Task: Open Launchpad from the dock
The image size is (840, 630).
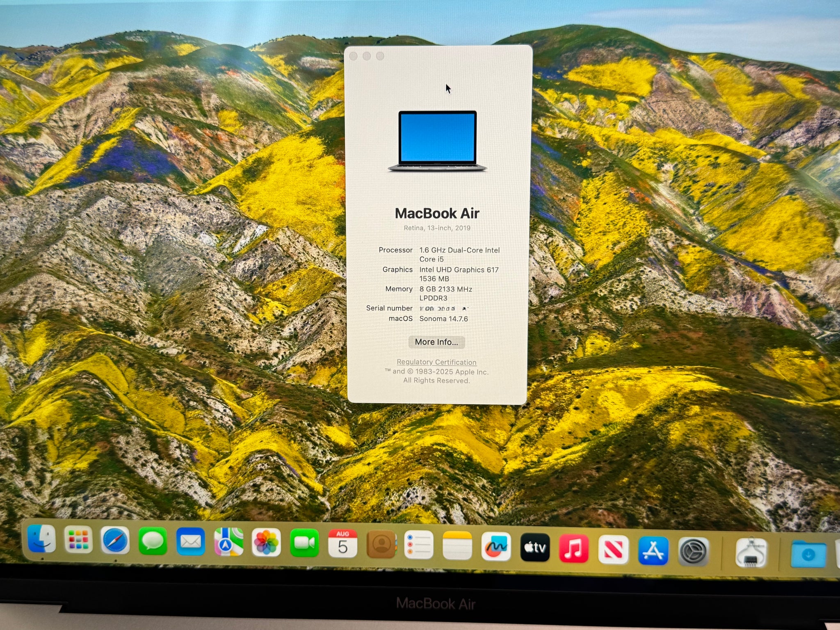Action: click(x=78, y=539)
